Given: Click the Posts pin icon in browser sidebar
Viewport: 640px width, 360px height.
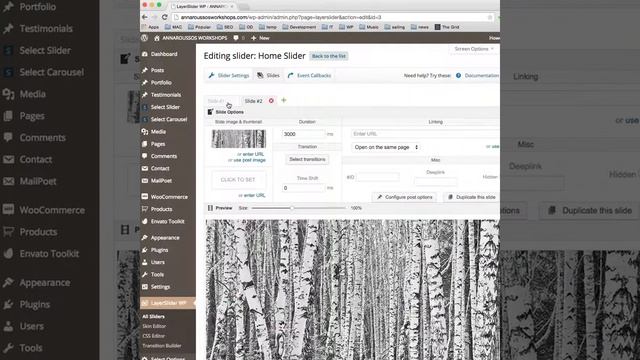Looking at the screenshot, I should click(144, 70).
